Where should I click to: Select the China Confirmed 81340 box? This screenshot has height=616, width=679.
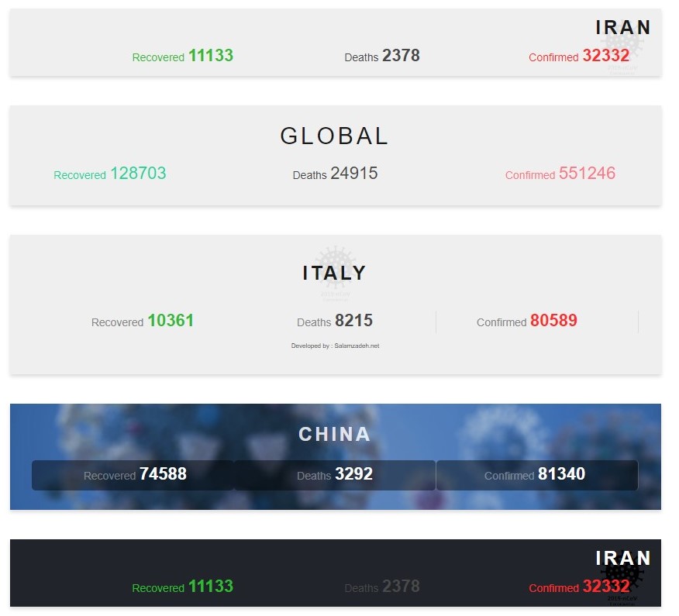[x=536, y=475]
